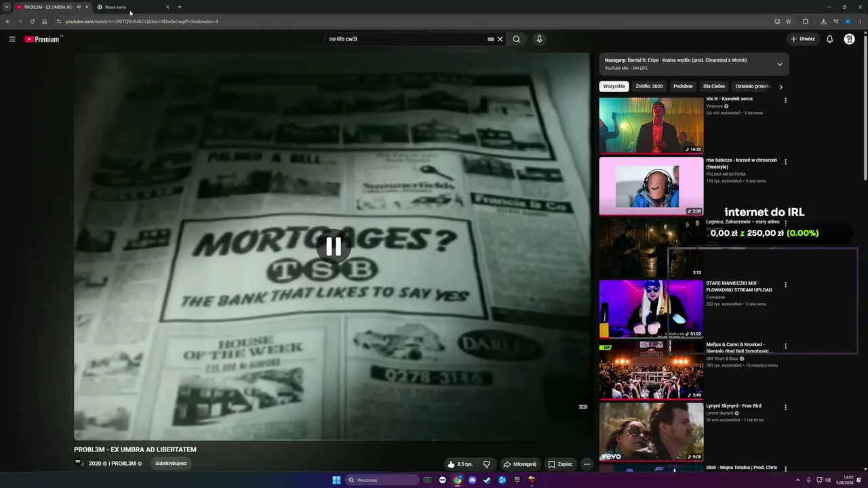Open the browser extensions puzzle icon
Screen dimensions: 868x488
(806, 22)
